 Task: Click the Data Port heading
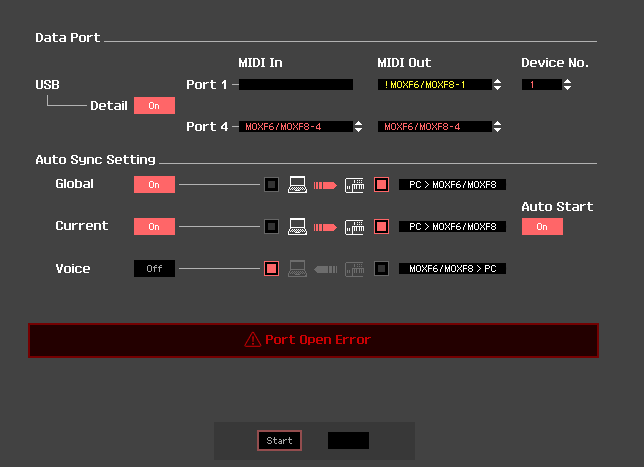point(68,38)
